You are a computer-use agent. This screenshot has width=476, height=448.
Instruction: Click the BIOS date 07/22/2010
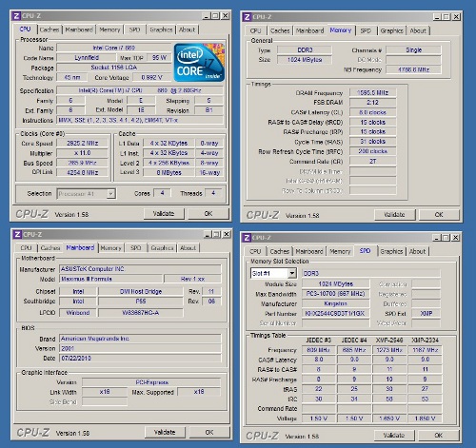click(140, 359)
